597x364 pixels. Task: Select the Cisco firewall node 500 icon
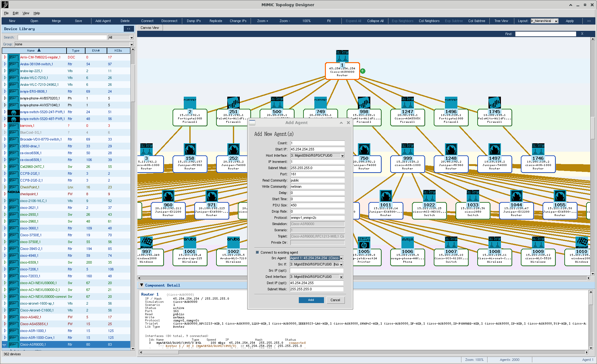coord(277,103)
